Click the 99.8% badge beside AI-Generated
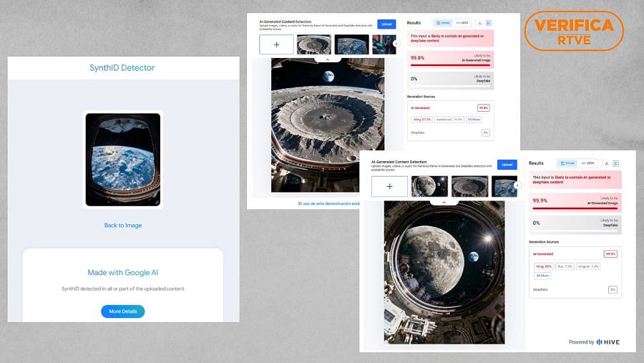Screen dimensions: 644x363 click(x=484, y=108)
